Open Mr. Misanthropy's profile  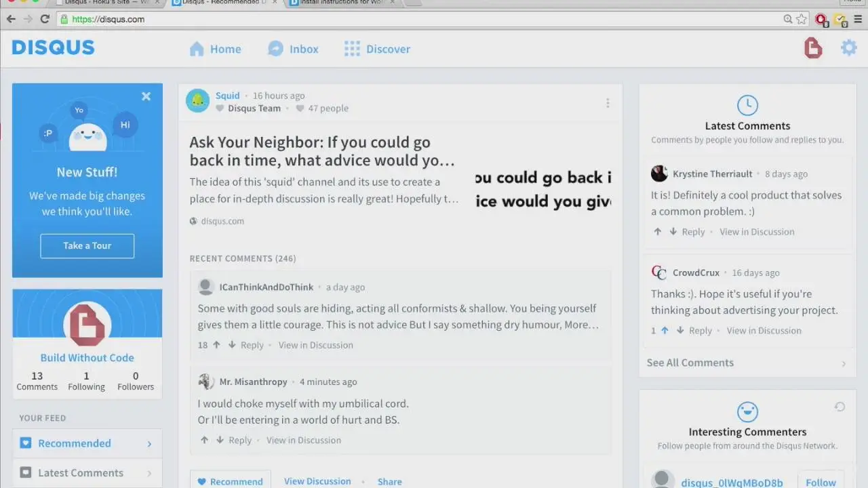pyautogui.click(x=254, y=382)
